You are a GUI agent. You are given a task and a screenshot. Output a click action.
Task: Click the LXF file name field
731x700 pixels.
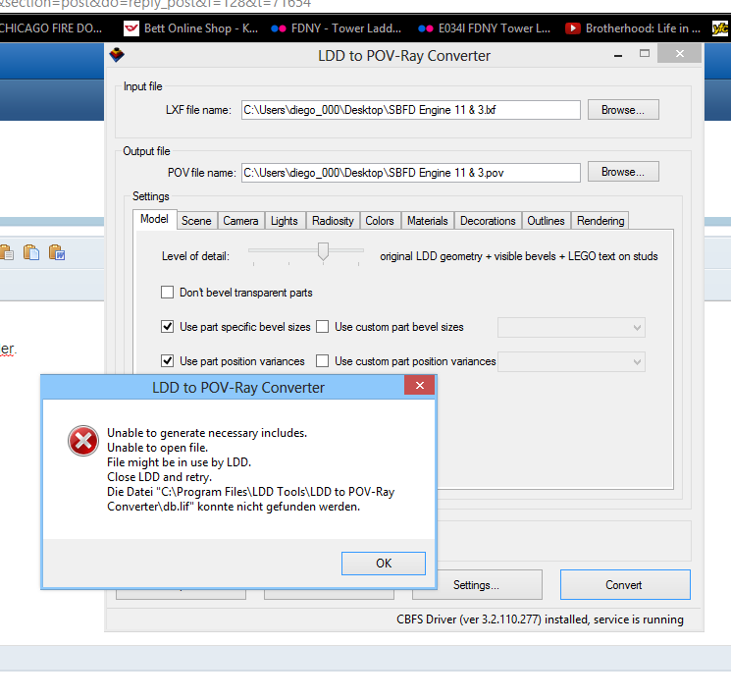click(410, 110)
